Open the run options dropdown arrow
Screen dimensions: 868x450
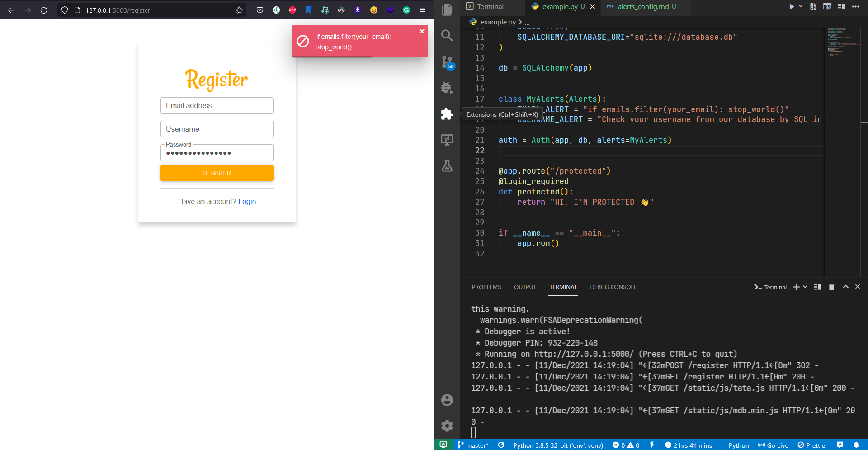(x=801, y=6)
